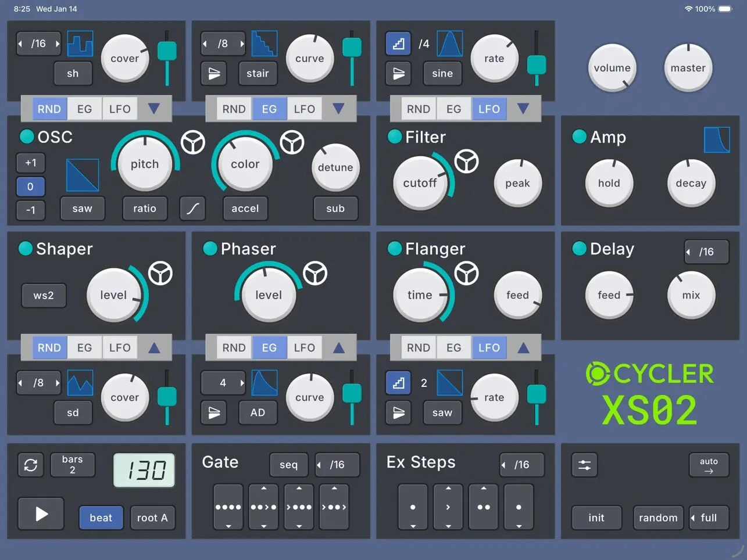Viewport: 747px width, 560px height.
Task: Click the ws2 shaper type button
Action: pos(44,295)
